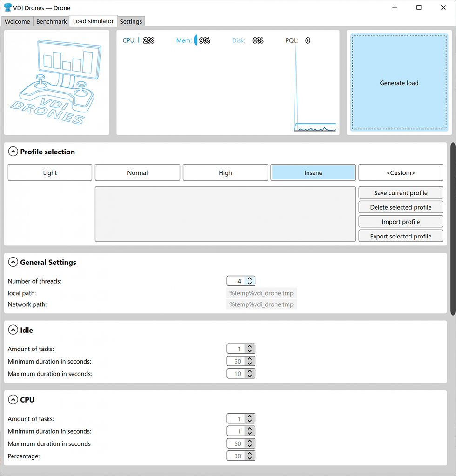Choose the Light profile
456x476 pixels.
point(50,172)
